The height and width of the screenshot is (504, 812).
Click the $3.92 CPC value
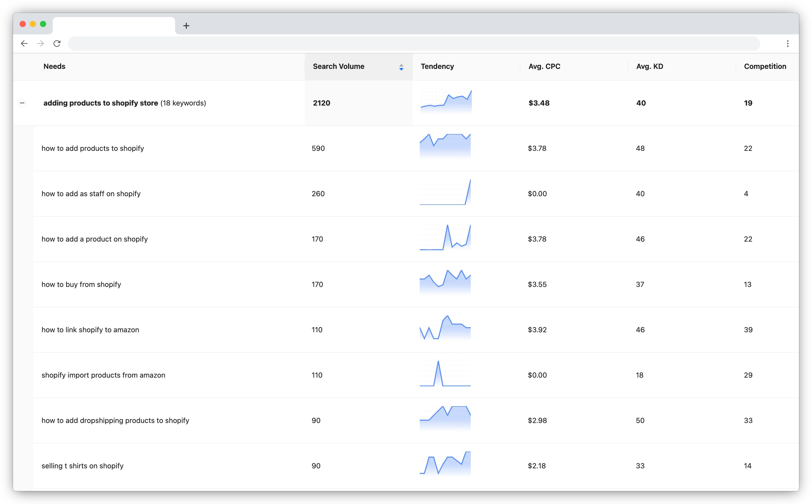537,330
